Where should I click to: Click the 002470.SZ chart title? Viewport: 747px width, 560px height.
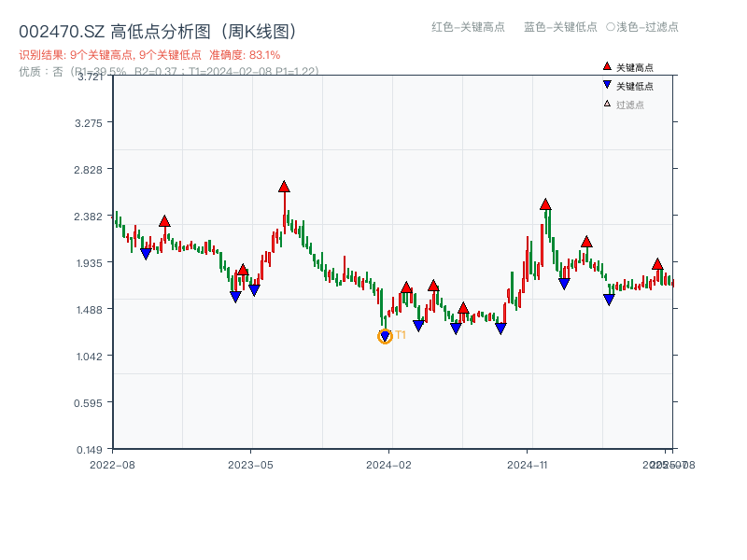point(158,32)
